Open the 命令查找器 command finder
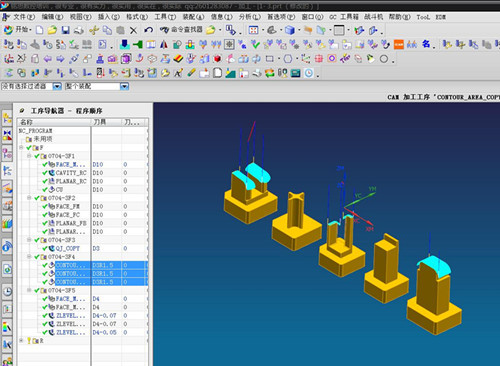The image size is (500, 366). click(x=181, y=30)
